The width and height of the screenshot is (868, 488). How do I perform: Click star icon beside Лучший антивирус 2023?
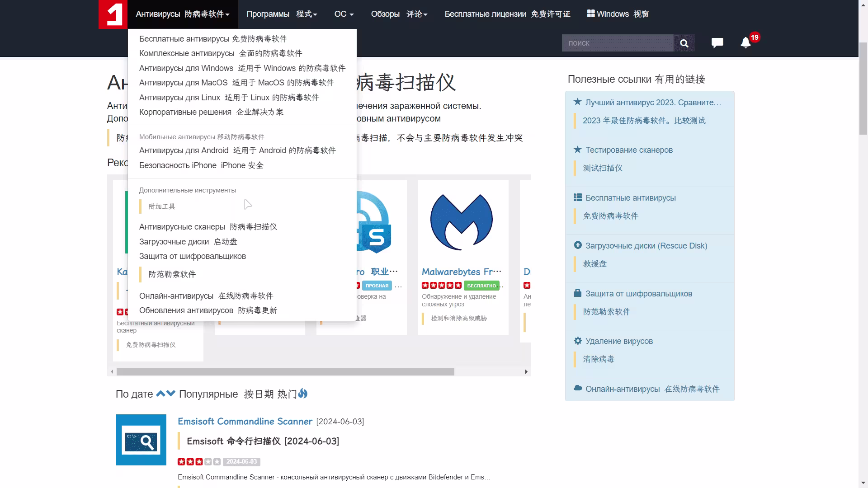576,102
